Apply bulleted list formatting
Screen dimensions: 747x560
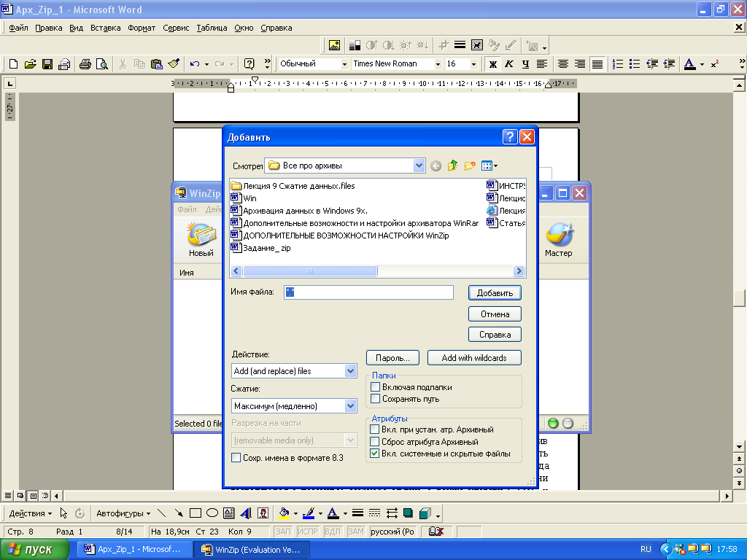coord(635,64)
